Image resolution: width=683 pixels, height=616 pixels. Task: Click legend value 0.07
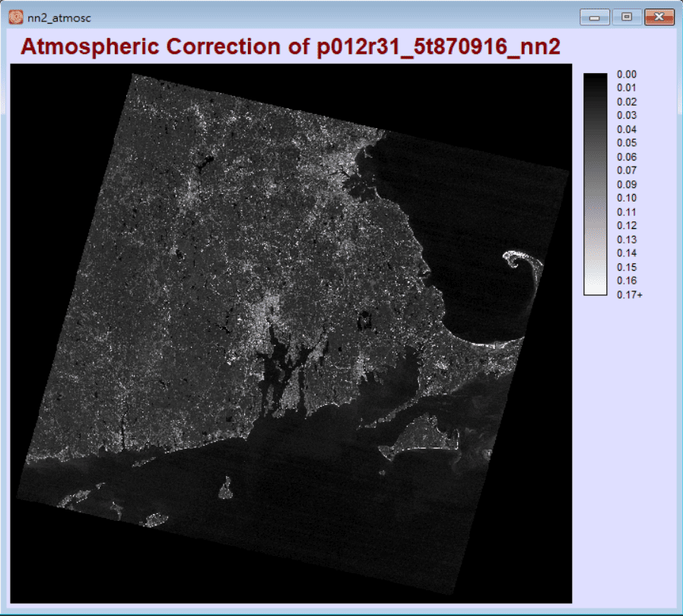(x=627, y=170)
